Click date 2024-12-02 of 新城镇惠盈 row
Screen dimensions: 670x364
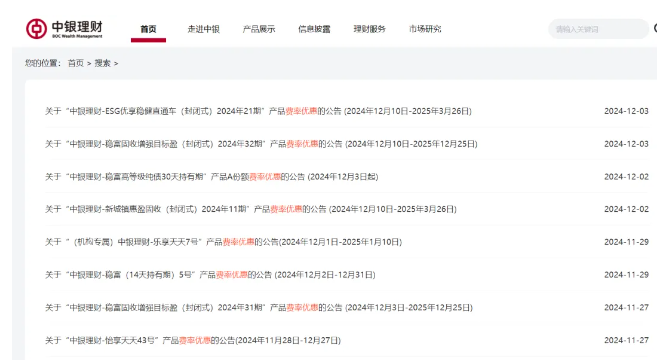point(626,209)
